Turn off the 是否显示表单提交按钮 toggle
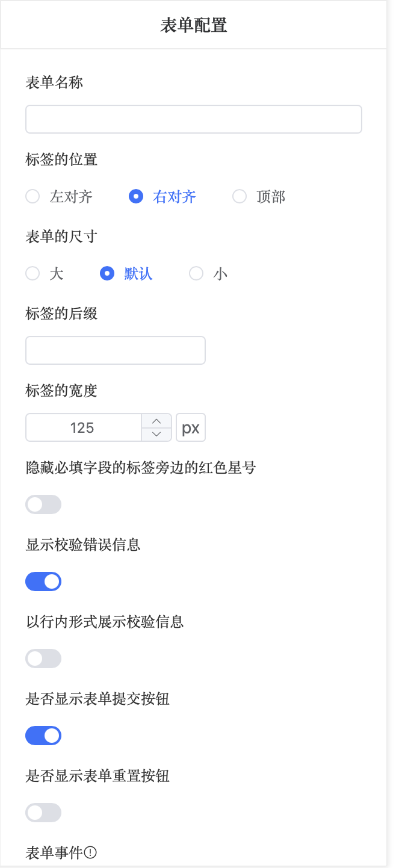Viewport: 402px width, 868px height. [43, 736]
